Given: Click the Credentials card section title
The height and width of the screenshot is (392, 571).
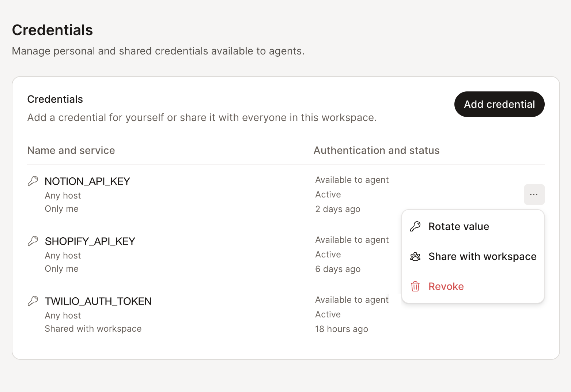Looking at the screenshot, I should tap(55, 99).
